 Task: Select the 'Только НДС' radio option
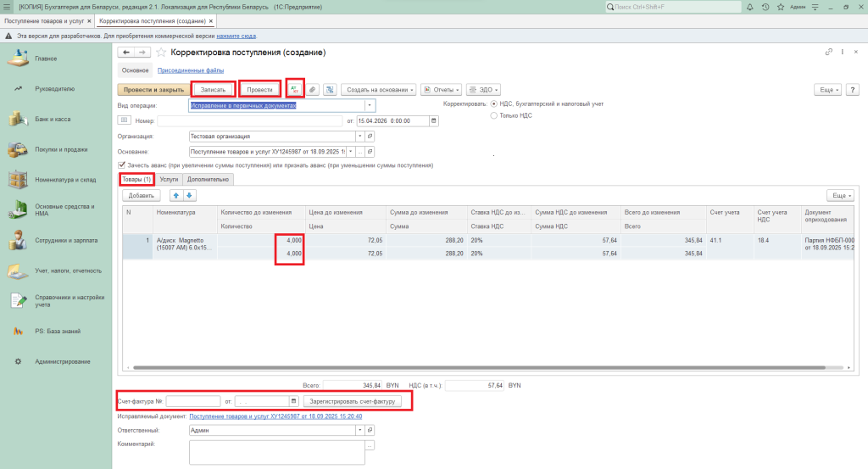click(x=494, y=115)
